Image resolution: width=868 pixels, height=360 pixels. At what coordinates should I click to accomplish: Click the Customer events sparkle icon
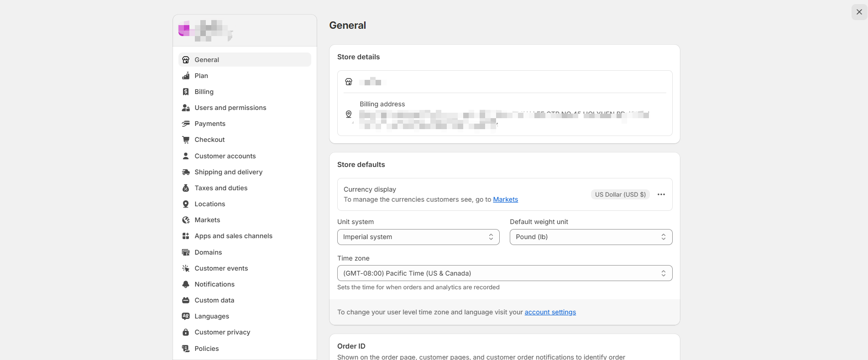(x=186, y=268)
